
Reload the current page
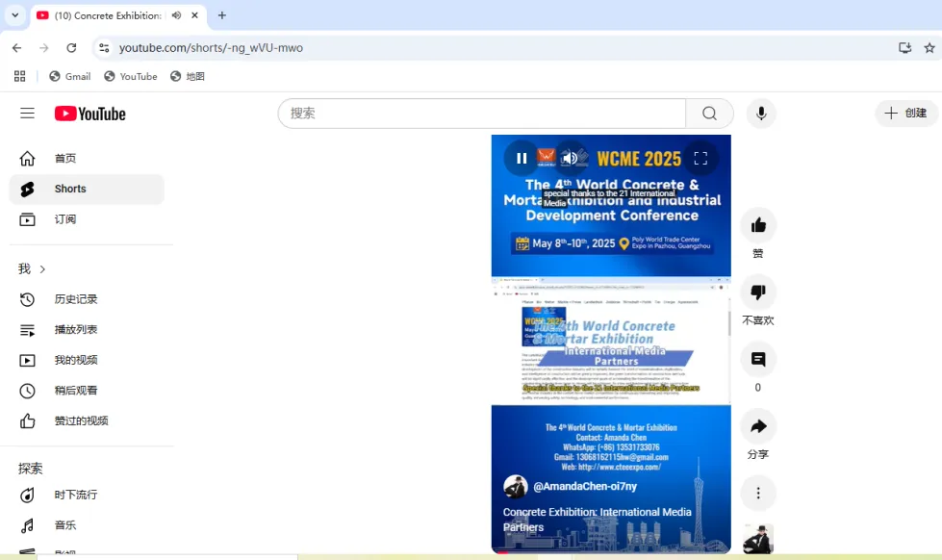[71, 47]
